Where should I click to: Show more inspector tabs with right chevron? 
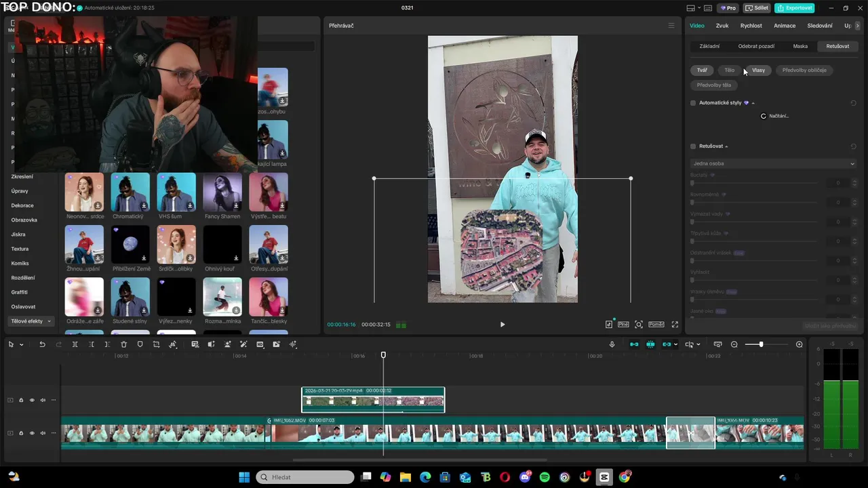click(x=857, y=26)
